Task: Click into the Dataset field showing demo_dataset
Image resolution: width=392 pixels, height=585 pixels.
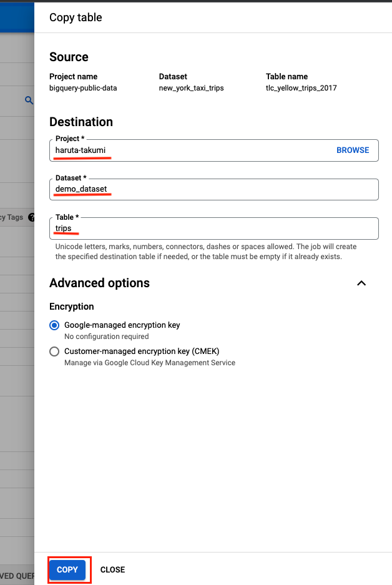Action: click(x=214, y=189)
